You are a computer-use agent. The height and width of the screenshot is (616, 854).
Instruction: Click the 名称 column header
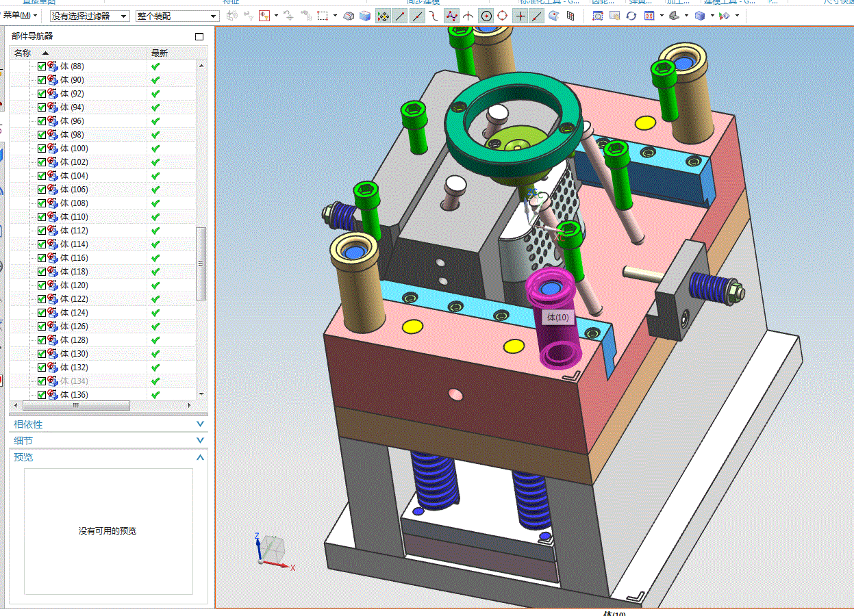23,53
